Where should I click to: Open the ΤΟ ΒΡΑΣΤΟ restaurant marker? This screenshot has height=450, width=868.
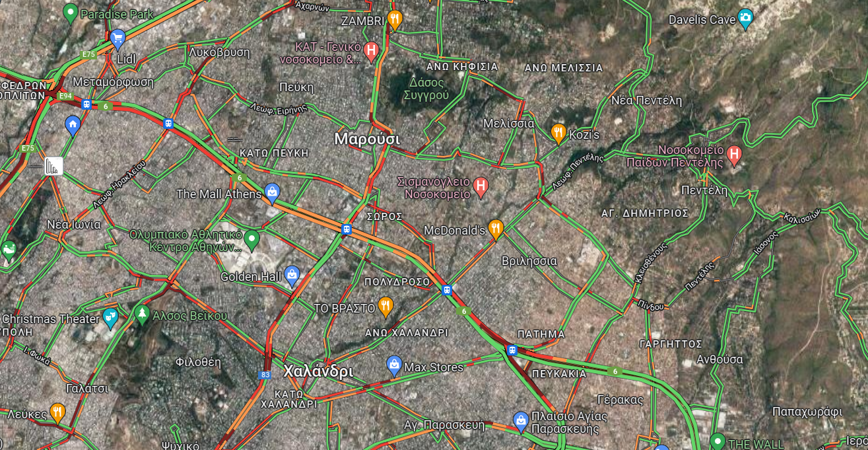click(x=386, y=307)
